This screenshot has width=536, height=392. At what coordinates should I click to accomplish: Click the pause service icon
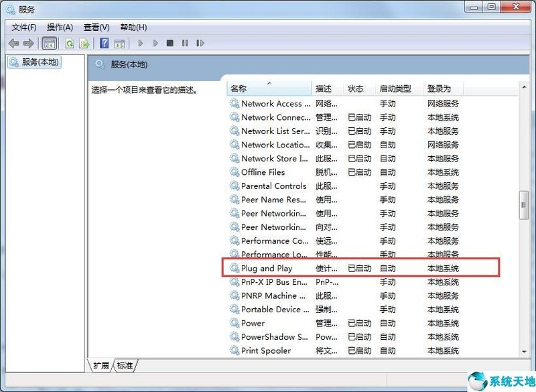point(185,43)
